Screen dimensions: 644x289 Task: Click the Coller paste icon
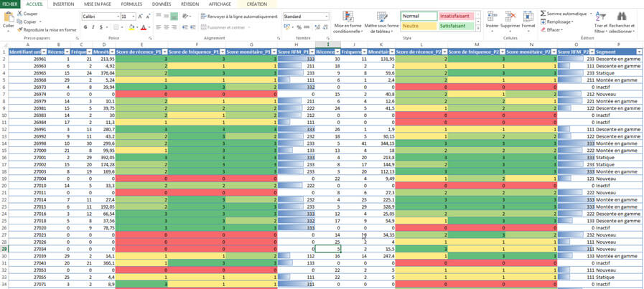click(x=8, y=17)
